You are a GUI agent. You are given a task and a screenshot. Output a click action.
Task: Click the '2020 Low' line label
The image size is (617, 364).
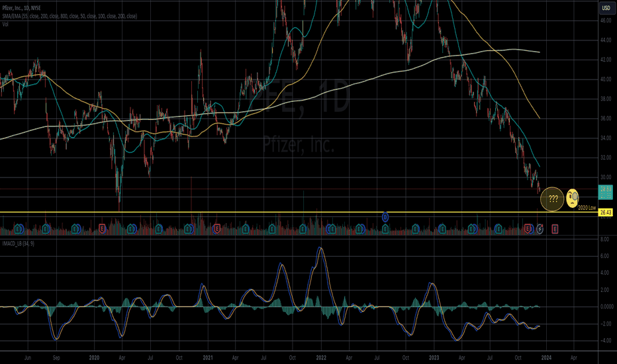tap(587, 207)
